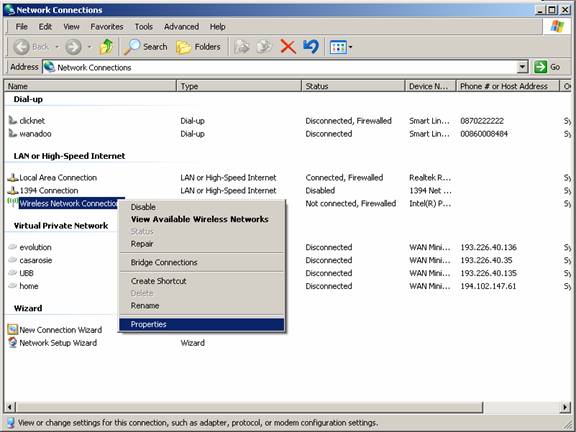Select Bridge Connections in context menu
Image resolution: width=576 pixels, height=432 pixels.
click(x=202, y=262)
